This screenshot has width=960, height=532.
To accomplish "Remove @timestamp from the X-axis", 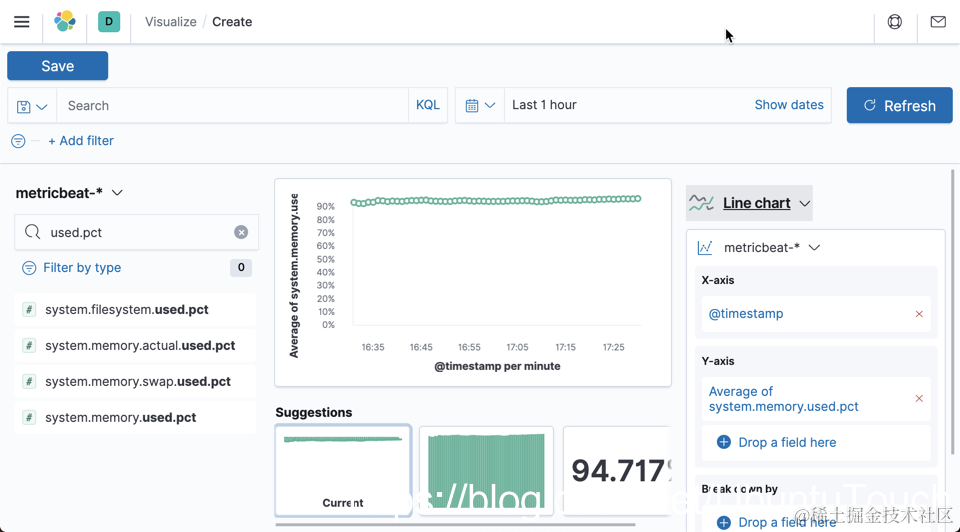I will 919,314.
